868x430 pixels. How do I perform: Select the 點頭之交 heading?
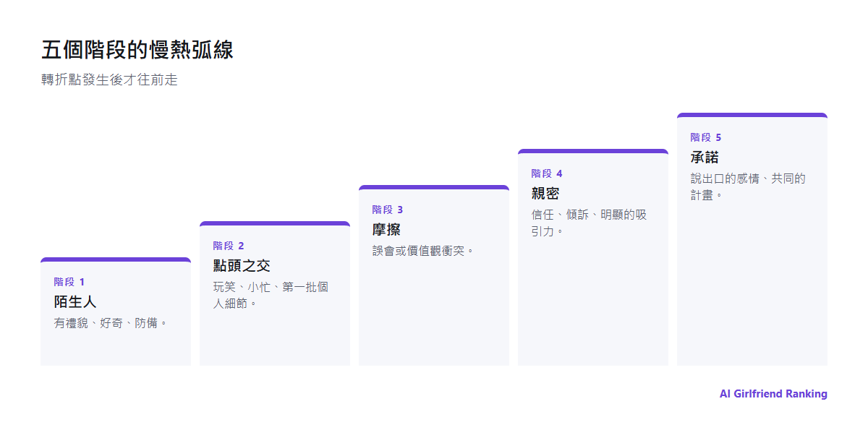[242, 265]
